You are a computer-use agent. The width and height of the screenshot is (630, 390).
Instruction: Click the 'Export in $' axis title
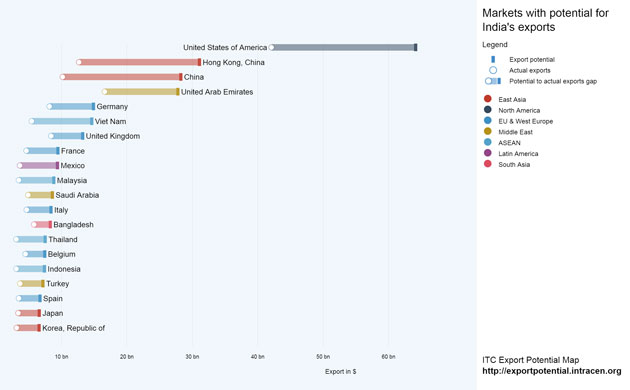coord(341,372)
